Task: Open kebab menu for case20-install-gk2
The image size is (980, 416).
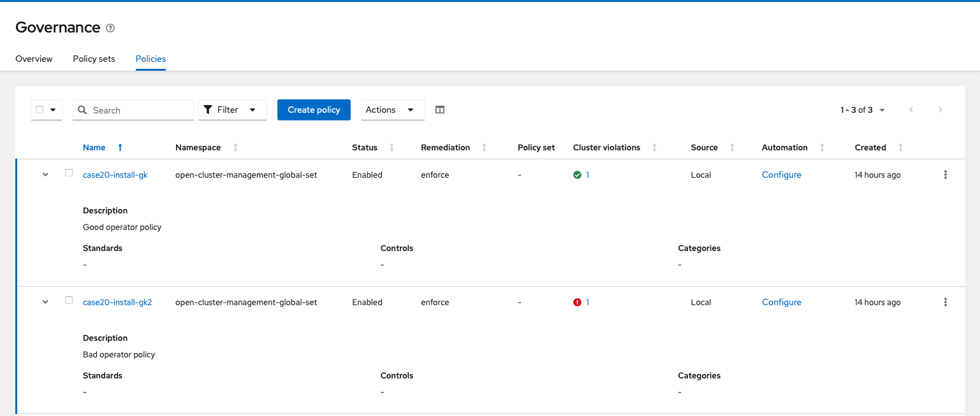Action: [x=945, y=302]
